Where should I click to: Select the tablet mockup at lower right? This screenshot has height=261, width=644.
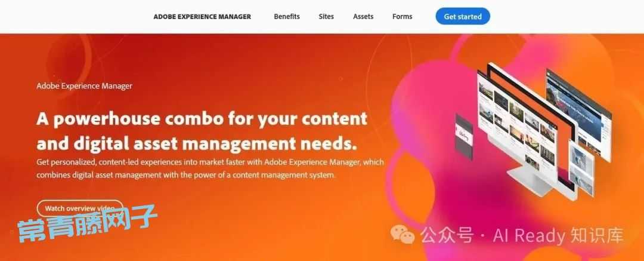(580, 168)
